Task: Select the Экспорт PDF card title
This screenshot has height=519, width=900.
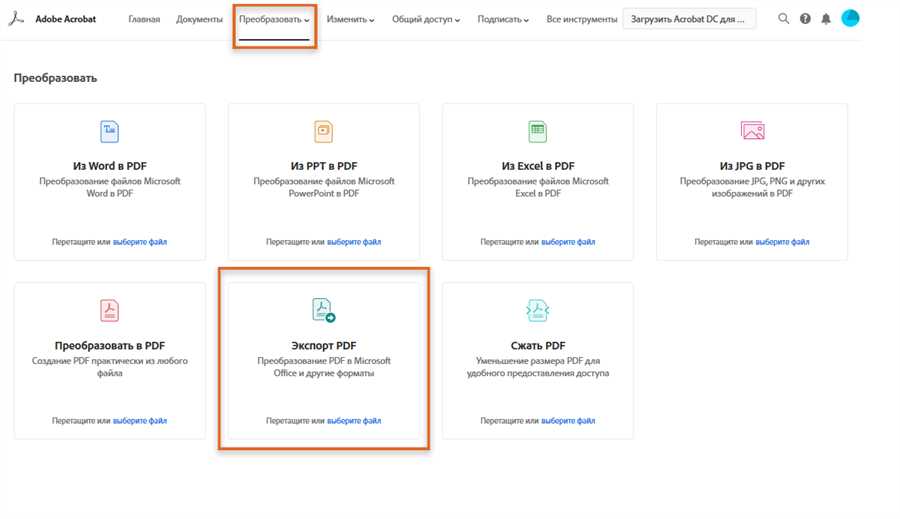Action: (x=324, y=346)
